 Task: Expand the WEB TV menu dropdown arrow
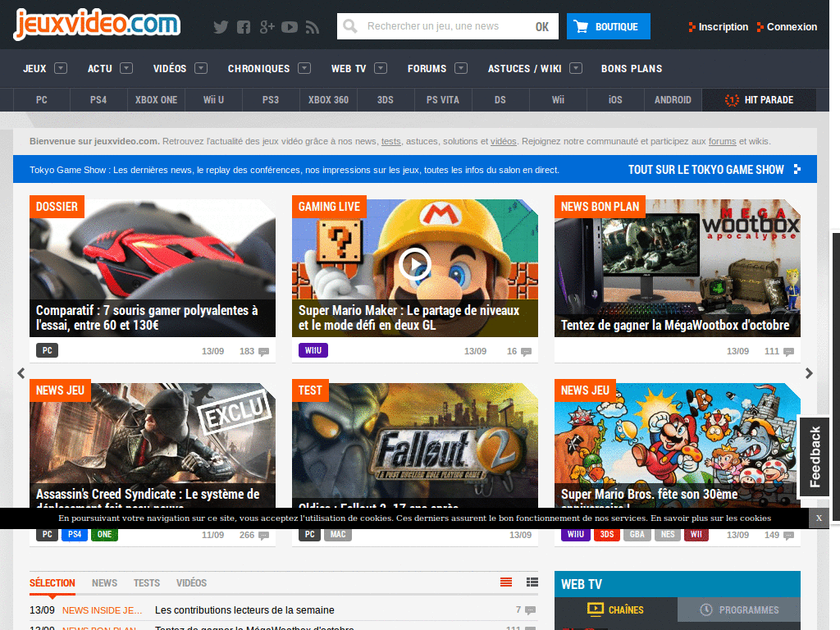click(381, 68)
